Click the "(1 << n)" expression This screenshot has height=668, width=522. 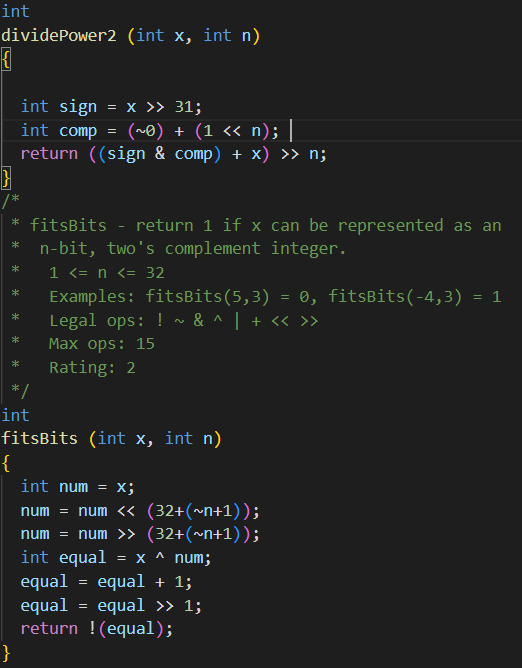click(233, 131)
